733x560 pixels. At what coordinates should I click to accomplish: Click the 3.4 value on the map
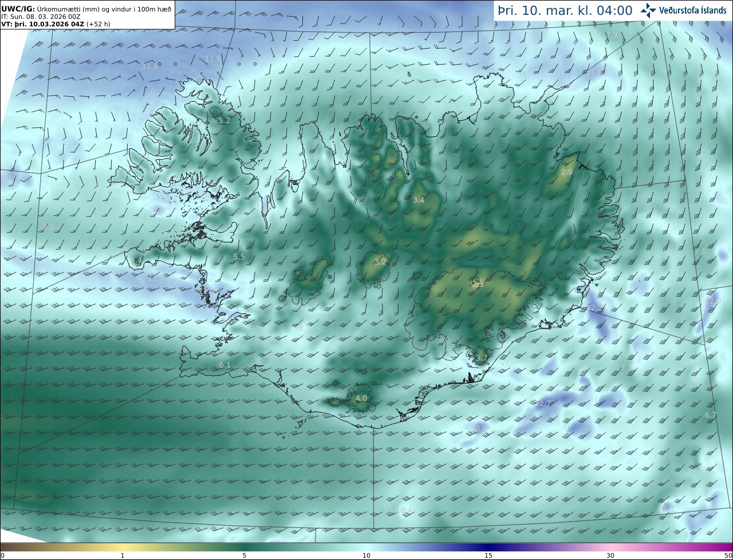tap(419, 200)
